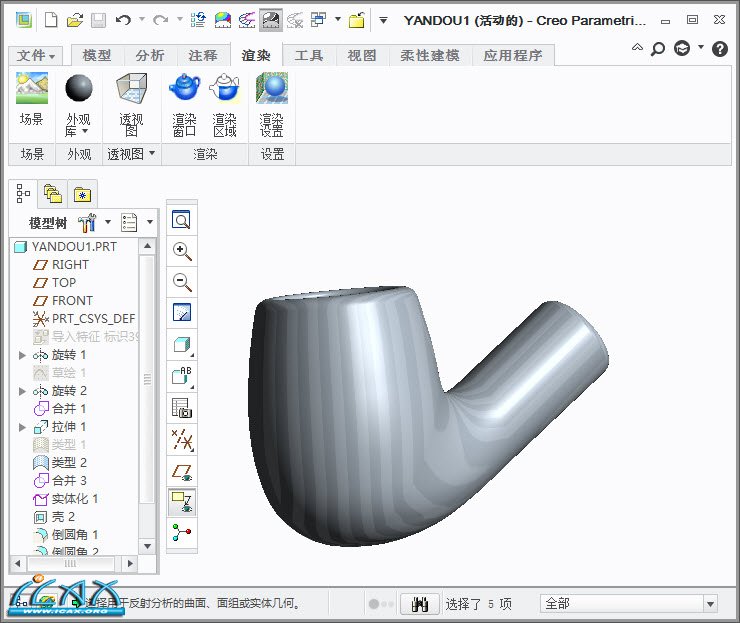Expand the 旋转 1 feature node
Image resolution: width=740 pixels, height=623 pixels.
tap(22, 355)
